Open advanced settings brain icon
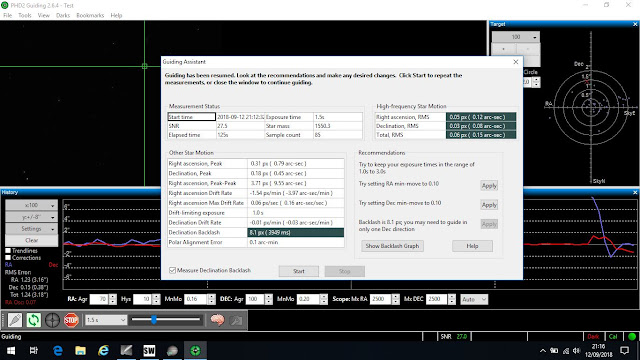Image resolution: width=640 pixels, height=360 pixels. 217,320
